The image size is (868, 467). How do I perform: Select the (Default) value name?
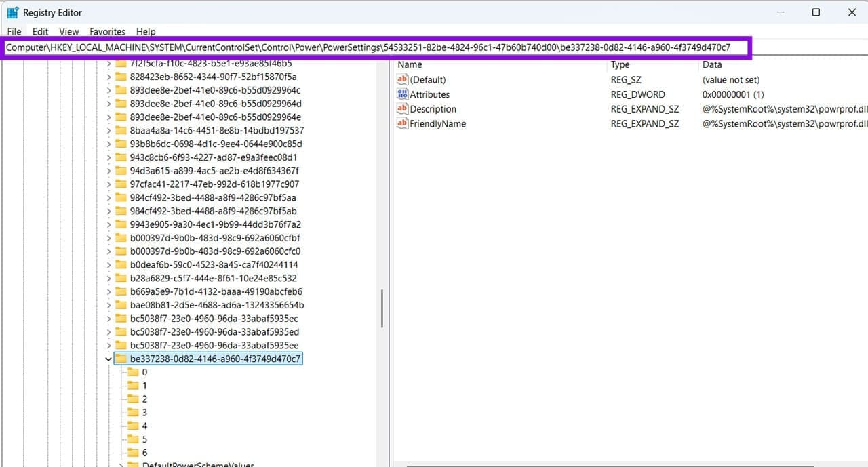point(428,79)
